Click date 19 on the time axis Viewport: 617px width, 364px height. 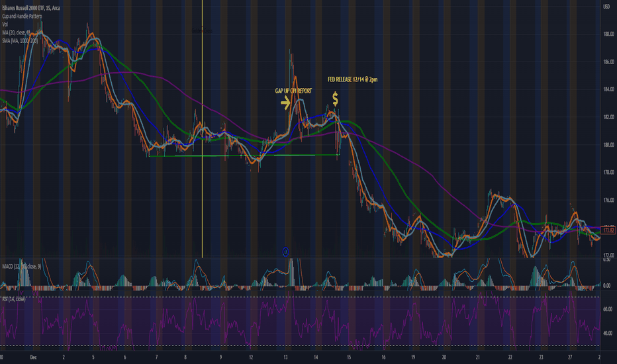pos(413,357)
